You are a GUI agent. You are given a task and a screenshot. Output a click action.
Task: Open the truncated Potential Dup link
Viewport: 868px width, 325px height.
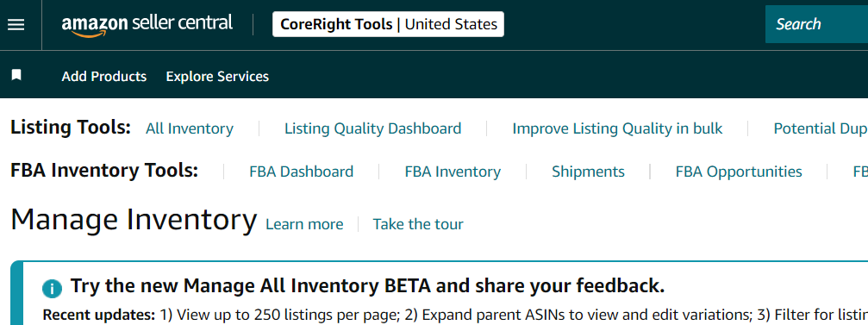(821, 128)
